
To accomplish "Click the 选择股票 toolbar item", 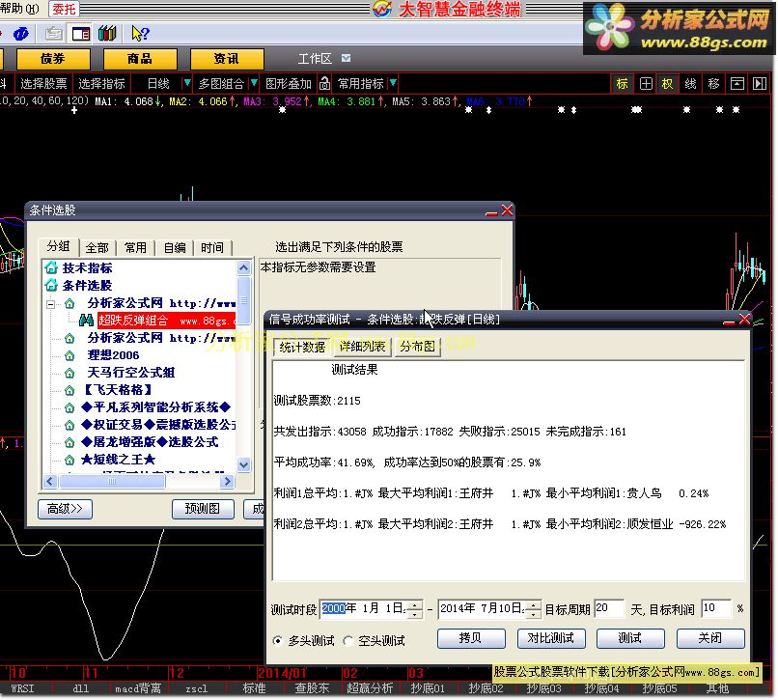I will click(43, 83).
